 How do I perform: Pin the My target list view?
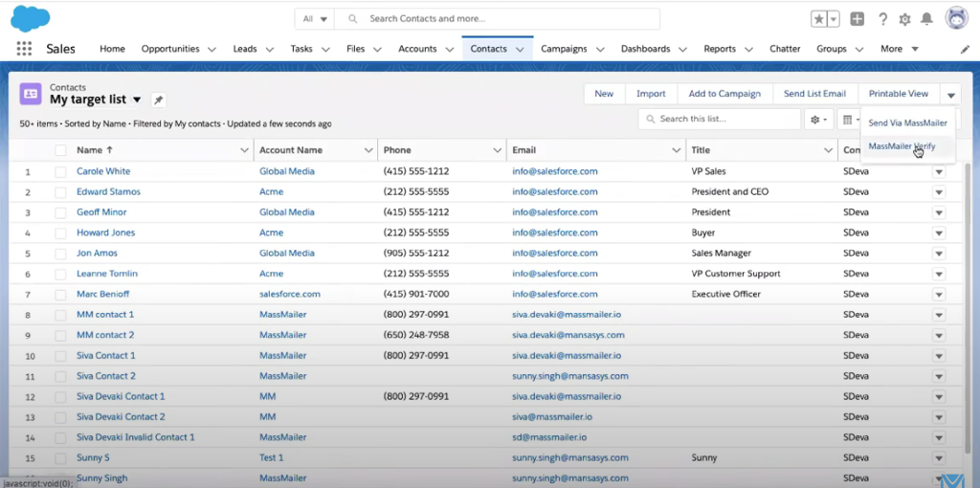coord(159,100)
